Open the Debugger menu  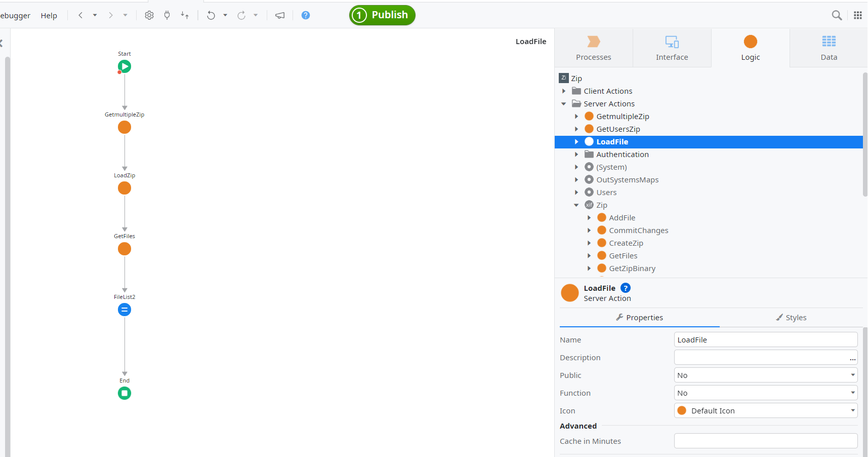(15, 16)
